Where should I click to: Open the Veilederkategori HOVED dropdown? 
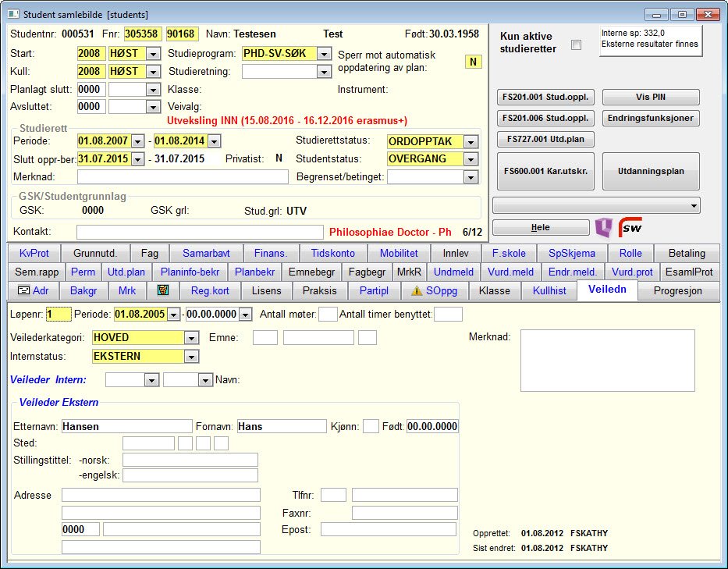pos(191,338)
